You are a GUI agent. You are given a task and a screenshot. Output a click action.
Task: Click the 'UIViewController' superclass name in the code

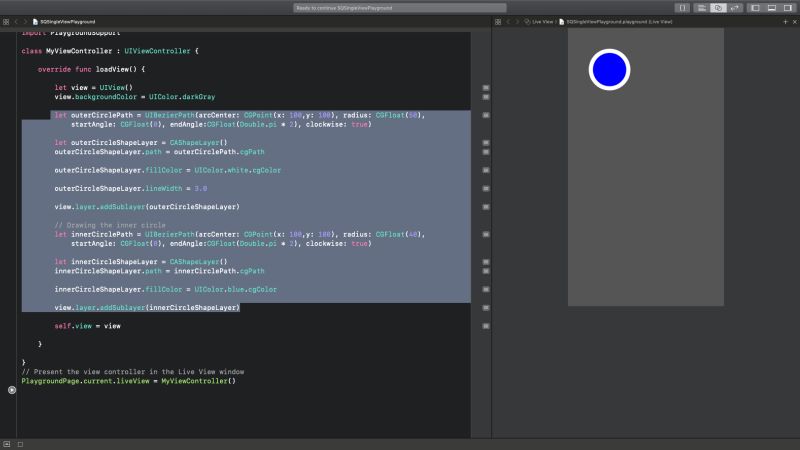pos(157,51)
